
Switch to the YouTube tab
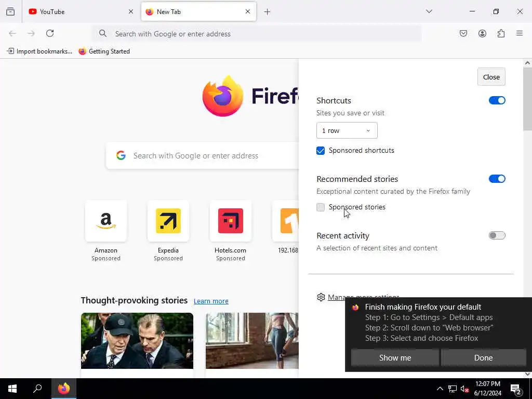[81, 11]
